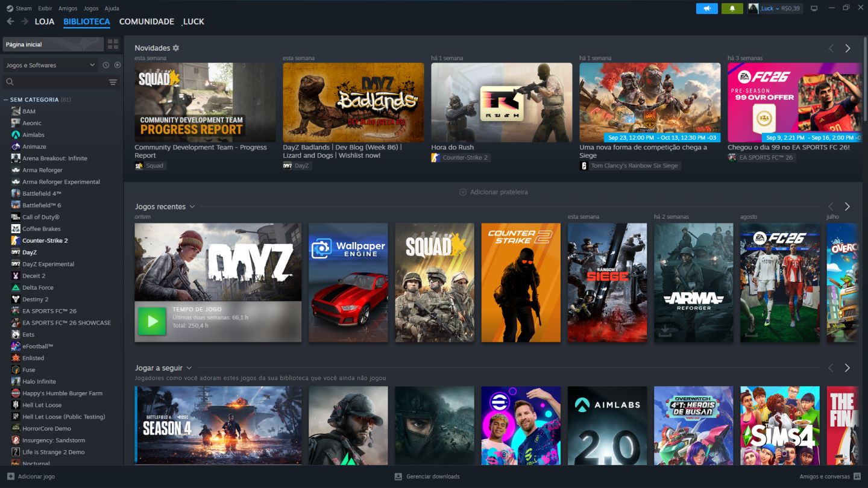Open the Ajuda menu
This screenshot has height=488, width=868.
pos(112,8)
